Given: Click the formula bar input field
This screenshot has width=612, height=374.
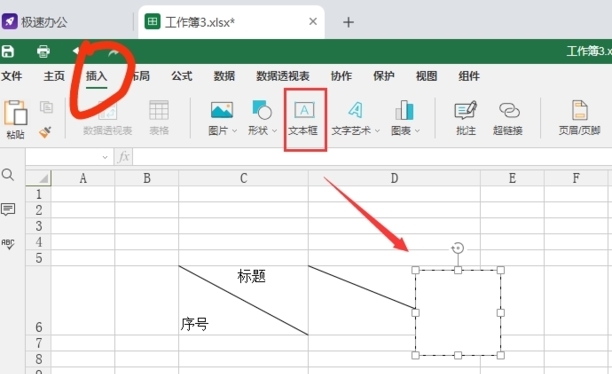Looking at the screenshot, I should (x=372, y=157).
